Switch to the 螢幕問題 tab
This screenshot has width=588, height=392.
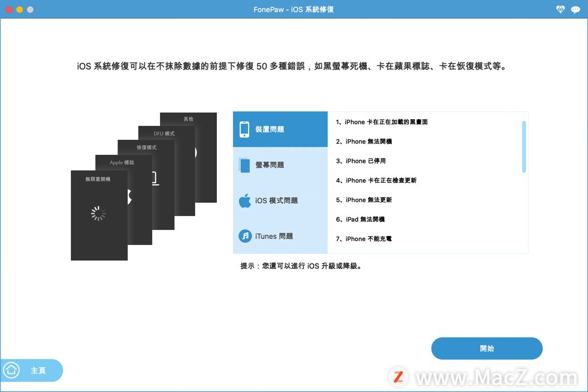[280, 165]
